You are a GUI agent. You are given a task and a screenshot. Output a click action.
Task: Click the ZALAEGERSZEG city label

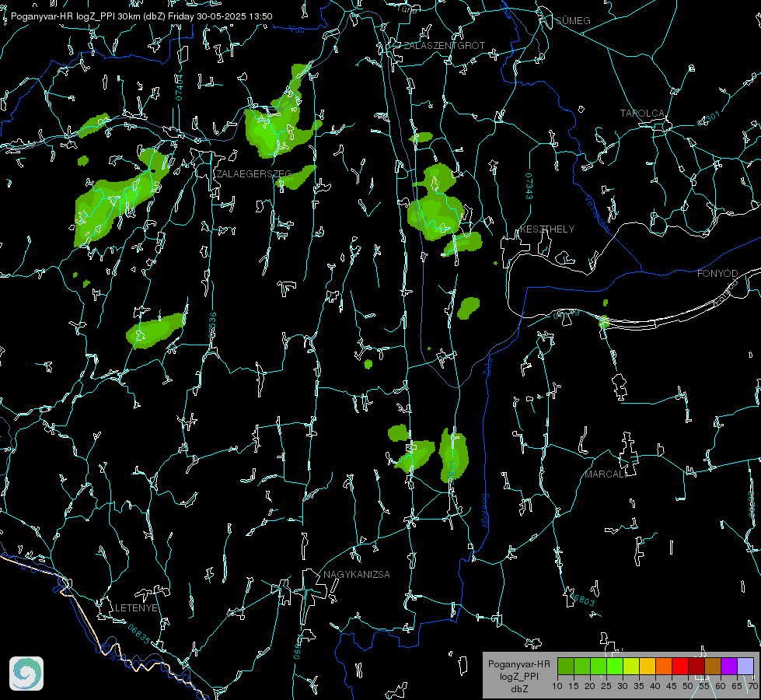pos(254,173)
